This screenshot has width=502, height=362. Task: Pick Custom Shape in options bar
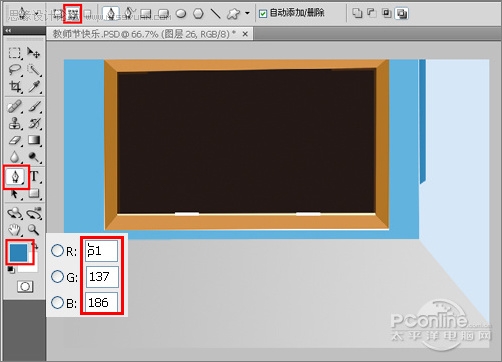click(x=233, y=14)
